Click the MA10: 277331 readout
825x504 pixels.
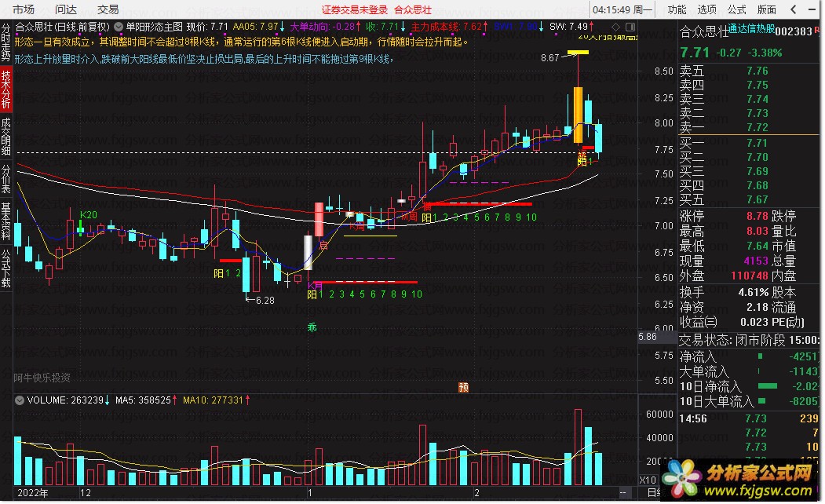(x=216, y=400)
